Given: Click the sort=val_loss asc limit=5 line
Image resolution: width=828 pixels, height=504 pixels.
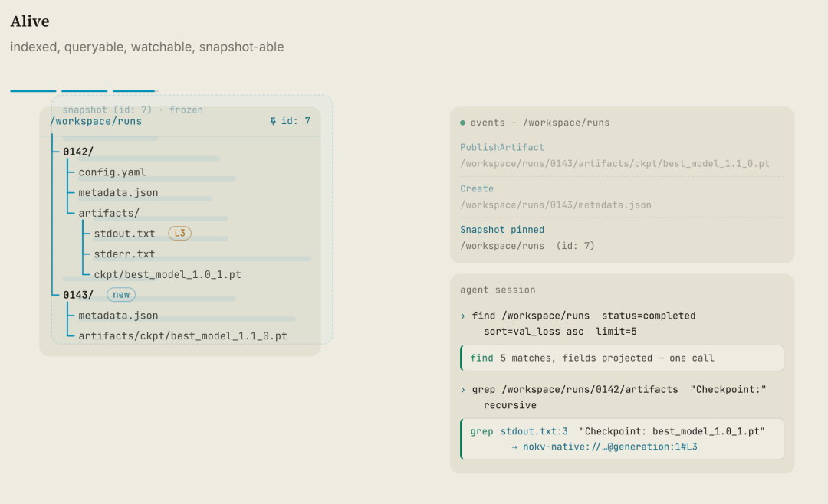Looking at the screenshot, I should point(560,332).
